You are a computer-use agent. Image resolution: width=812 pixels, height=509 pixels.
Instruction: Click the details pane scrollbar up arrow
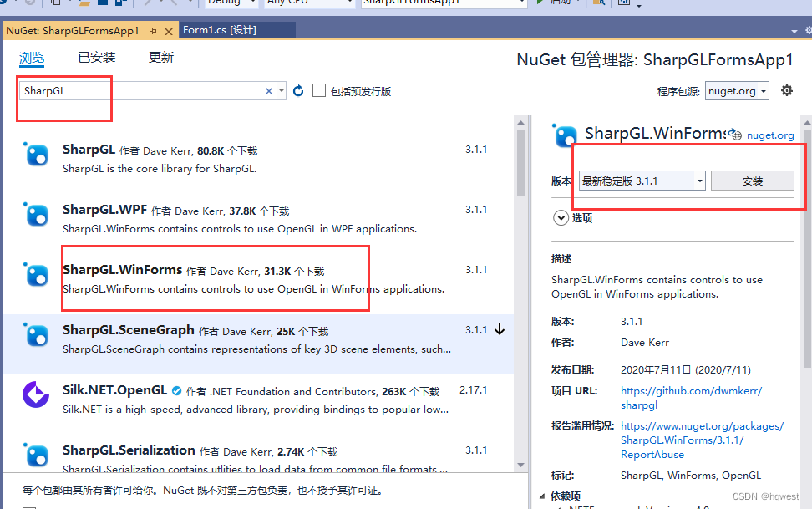click(x=807, y=123)
